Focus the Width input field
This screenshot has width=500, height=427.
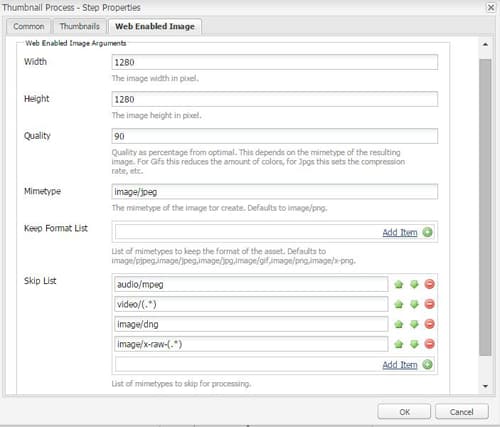click(x=275, y=62)
